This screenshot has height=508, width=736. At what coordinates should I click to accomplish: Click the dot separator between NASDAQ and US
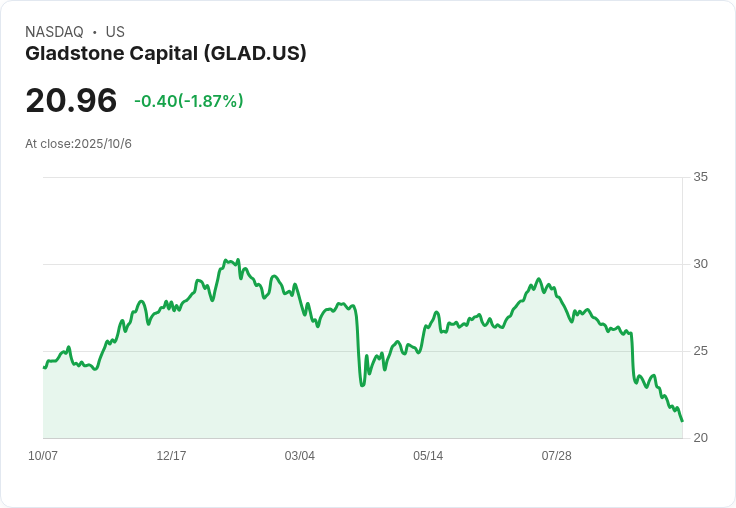(94, 32)
